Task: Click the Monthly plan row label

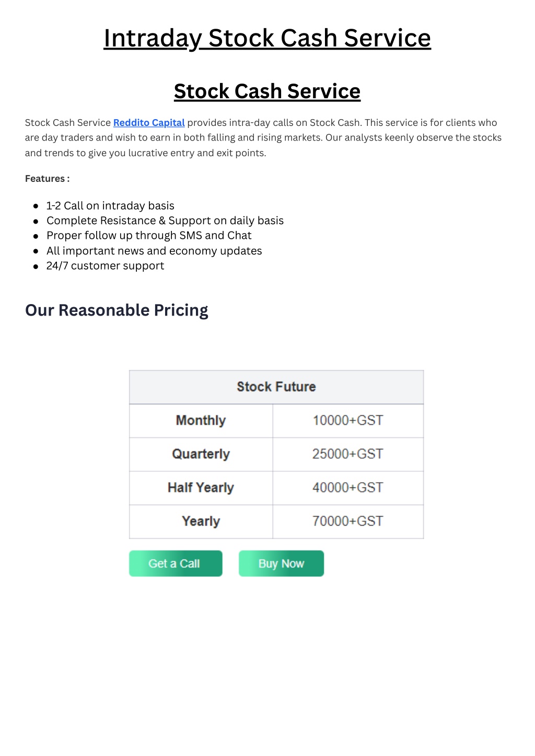Action: tap(201, 421)
